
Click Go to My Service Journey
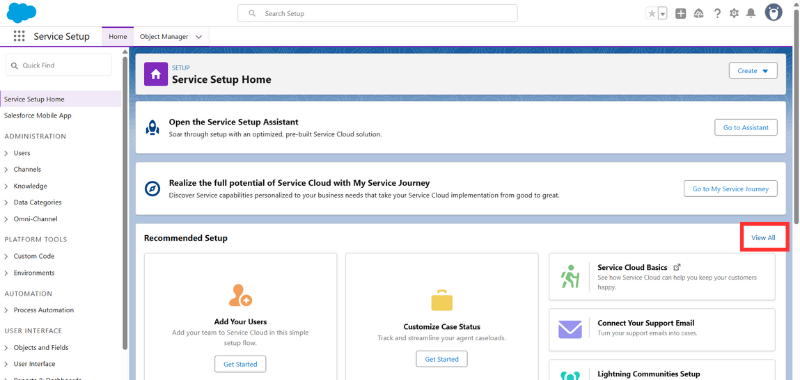tap(730, 189)
